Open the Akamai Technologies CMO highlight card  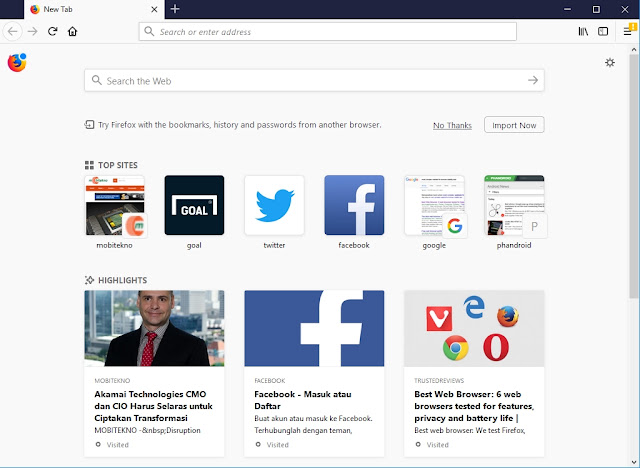[x=154, y=373]
